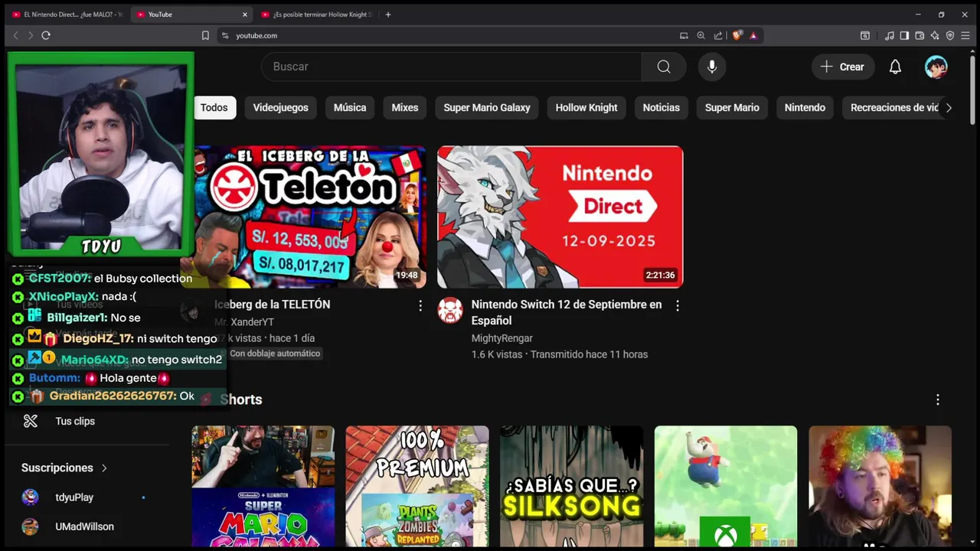The height and width of the screenshot is (551, 980).
Task: Select the Videojuegos filter chip
Action: pos(280,108)
